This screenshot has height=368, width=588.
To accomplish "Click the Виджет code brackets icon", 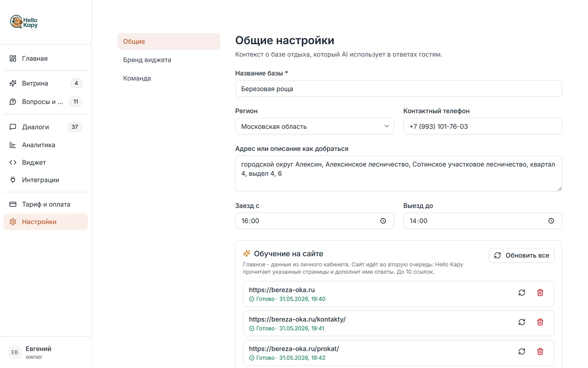I will (13, 162).
